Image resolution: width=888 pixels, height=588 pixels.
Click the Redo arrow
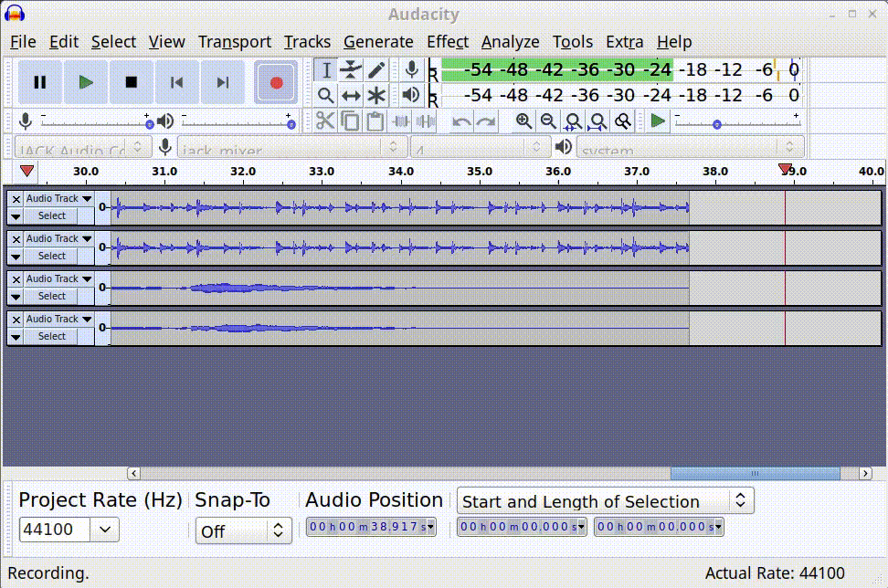click(486, 121)
